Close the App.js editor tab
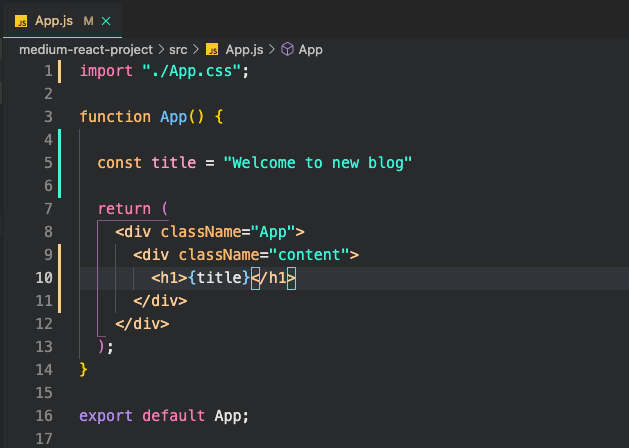The image size is (629, 448). coord(106,21)
